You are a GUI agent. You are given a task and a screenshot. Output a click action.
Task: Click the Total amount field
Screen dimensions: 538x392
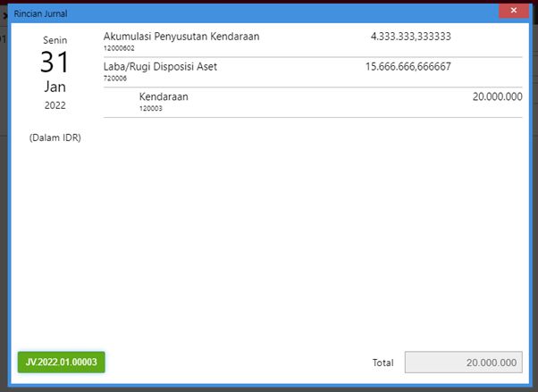(x=463, y=363)
